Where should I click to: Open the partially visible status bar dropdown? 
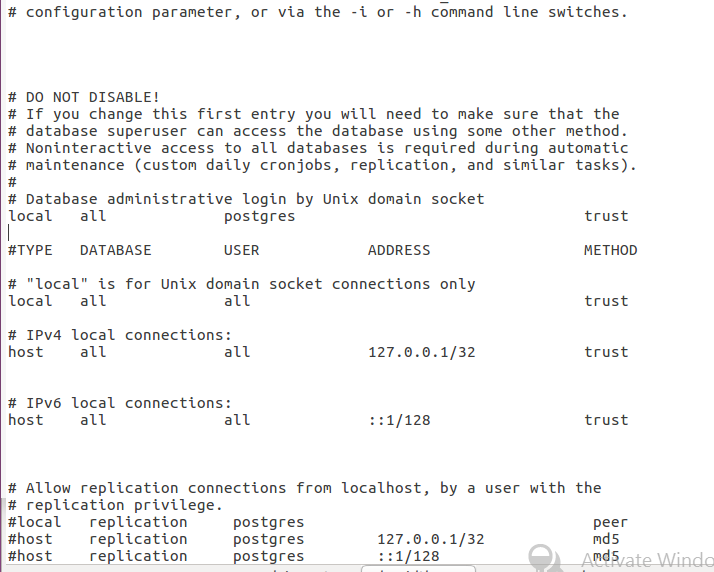pyautogui.click(x=418, y=569)
